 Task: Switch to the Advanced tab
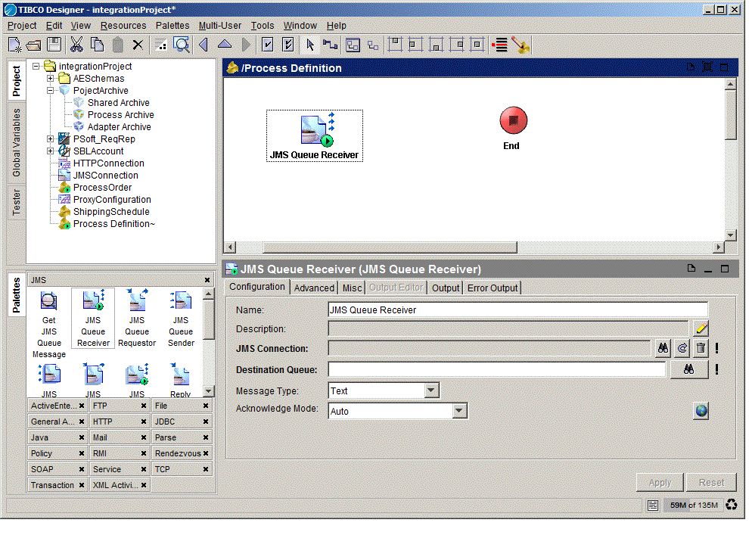(314, 288)
